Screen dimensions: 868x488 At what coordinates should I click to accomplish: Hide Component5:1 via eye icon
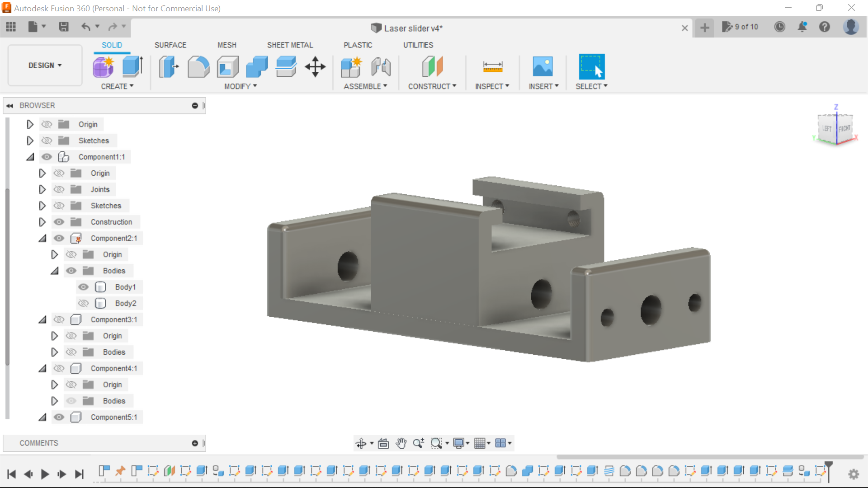[59, 417]
